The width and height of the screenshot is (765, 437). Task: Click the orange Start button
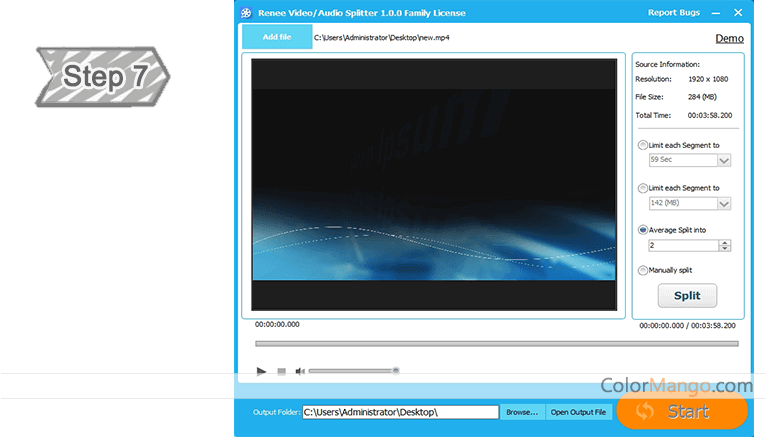click(x=682, y=411)
